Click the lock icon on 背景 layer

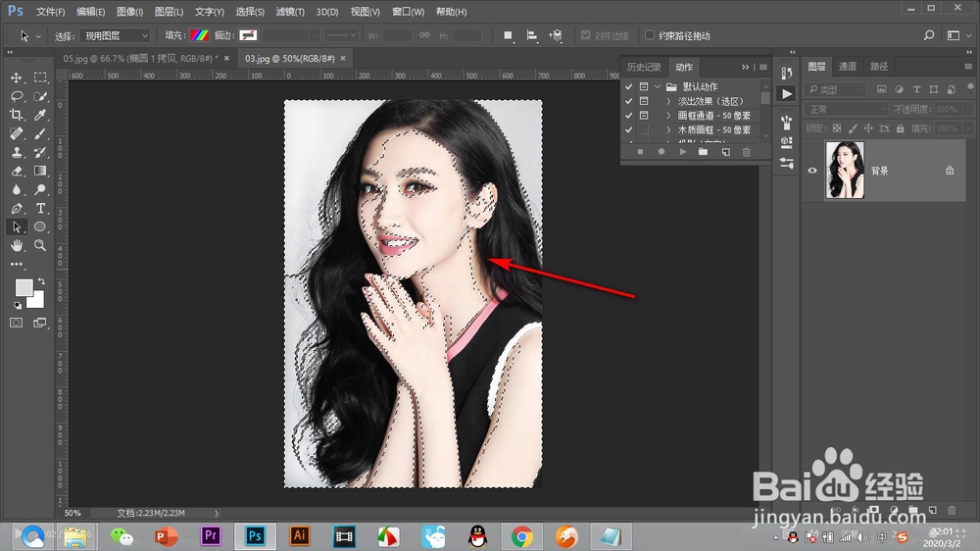[950, 171]
